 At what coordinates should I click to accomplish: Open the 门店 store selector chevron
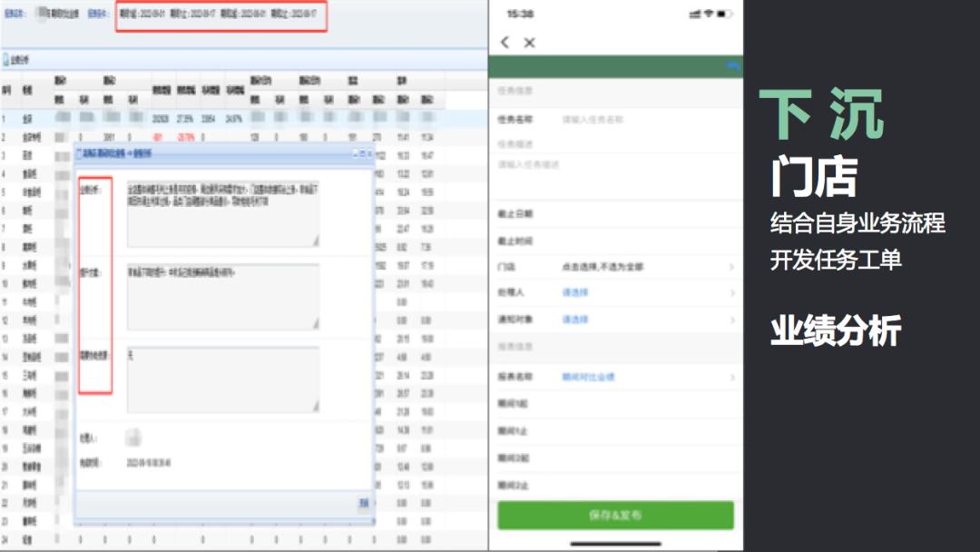coord(731,268)
